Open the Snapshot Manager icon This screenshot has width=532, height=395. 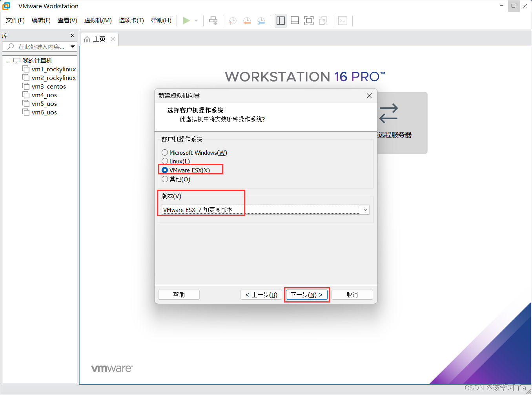coord(261,21)
